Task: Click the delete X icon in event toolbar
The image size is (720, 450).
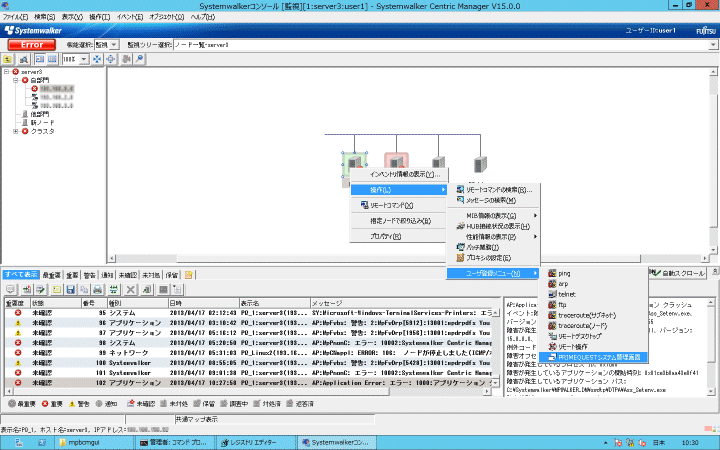Action: 130,288
